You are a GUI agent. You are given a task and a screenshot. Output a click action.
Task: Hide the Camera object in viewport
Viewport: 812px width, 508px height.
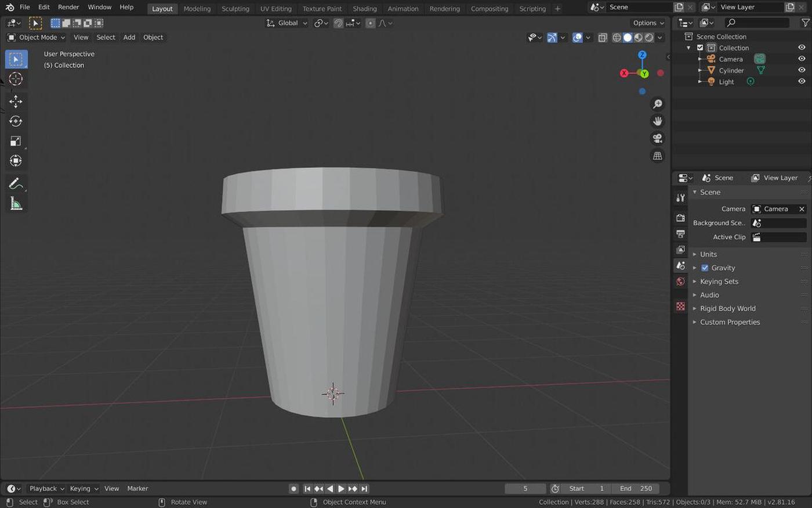pyautogui.click(x=802, y=59)
